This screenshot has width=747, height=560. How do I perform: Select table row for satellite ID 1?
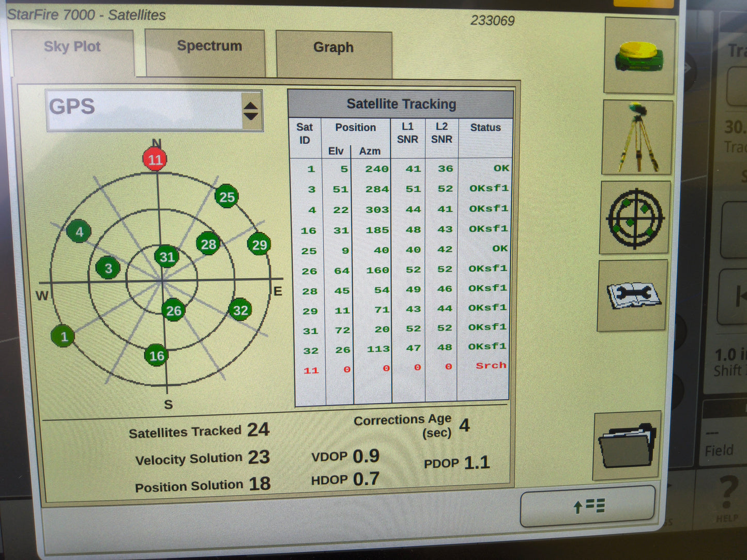[x=402, y=168]
